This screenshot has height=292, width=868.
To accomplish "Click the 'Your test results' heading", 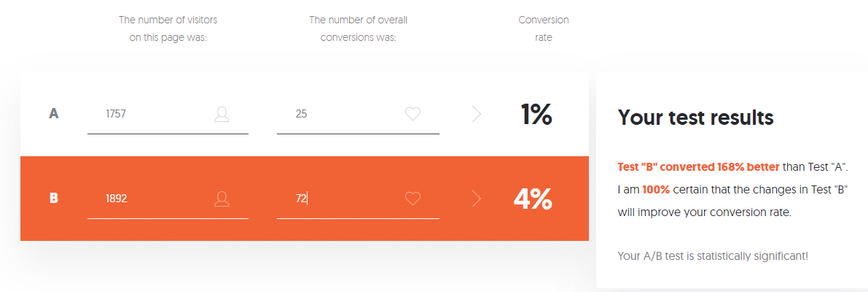I will pos(695,118).
